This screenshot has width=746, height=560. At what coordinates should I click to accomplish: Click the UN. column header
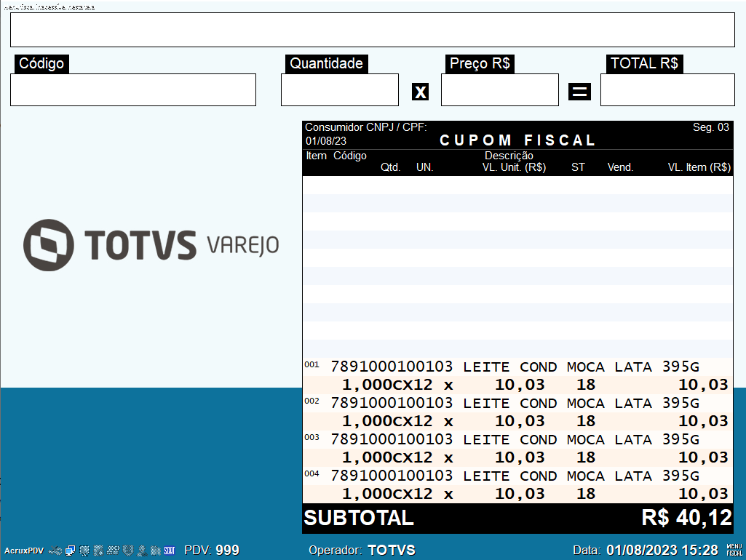pos(424,167)
